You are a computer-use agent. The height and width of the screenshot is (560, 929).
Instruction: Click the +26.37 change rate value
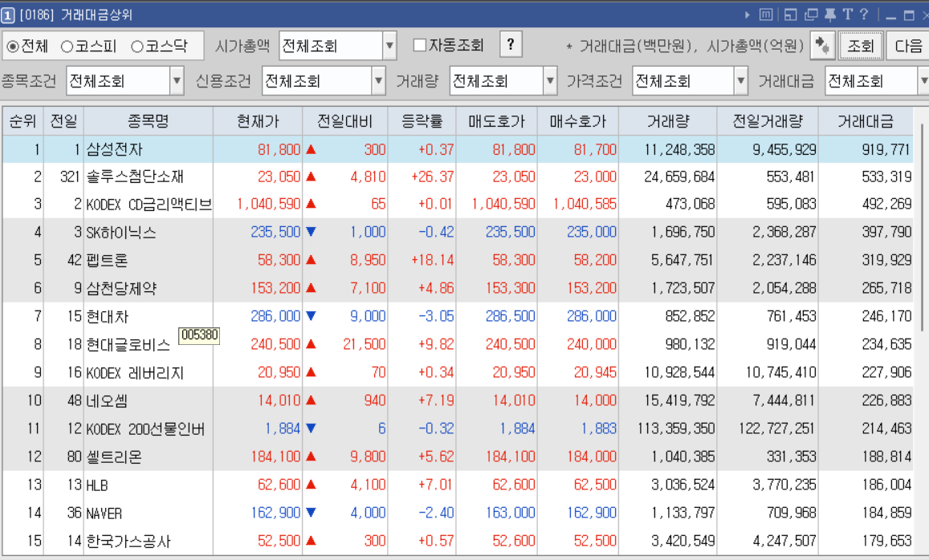433,177
